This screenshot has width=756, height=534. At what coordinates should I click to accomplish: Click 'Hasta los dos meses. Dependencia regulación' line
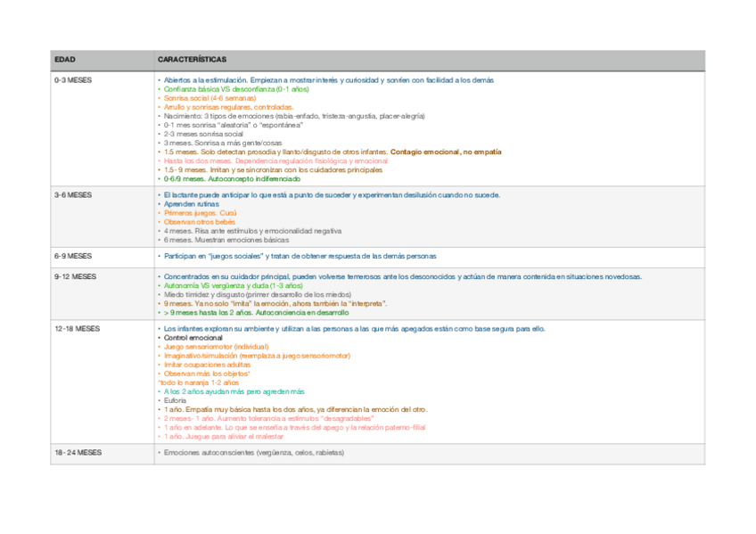[x=275, y=161]
